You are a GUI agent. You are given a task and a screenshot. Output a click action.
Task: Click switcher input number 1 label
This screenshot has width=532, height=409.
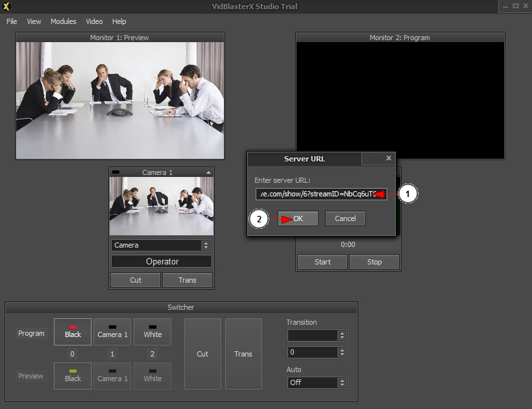pyautogui.click(x=112, y=354)
